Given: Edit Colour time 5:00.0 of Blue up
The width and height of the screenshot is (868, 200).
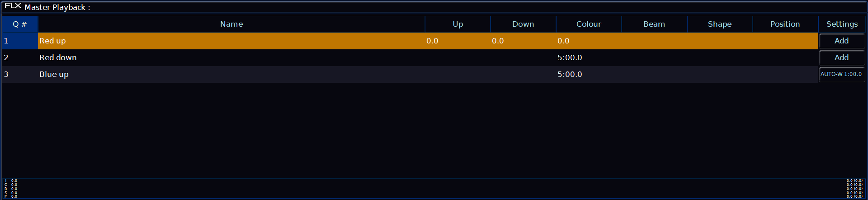Looking at the screenshot, I should click(589, 74).
